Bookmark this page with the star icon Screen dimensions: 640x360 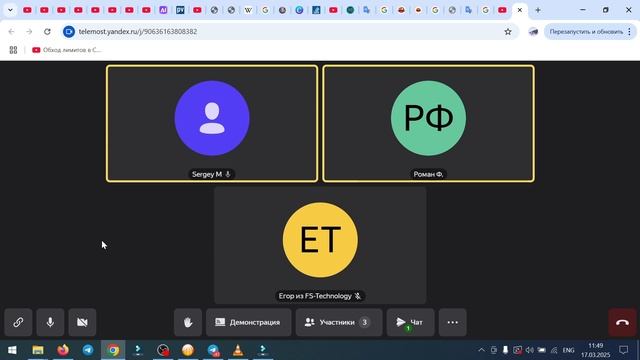coord(508,31)
